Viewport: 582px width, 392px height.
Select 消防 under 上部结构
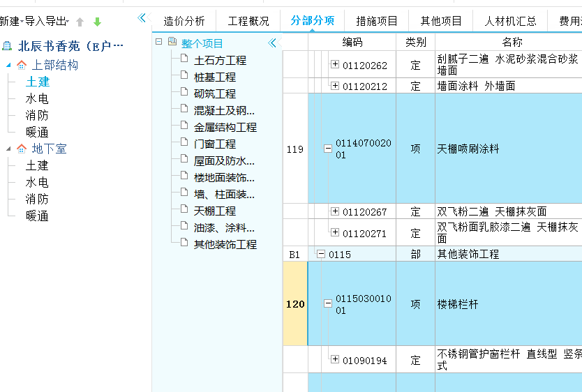37,115
